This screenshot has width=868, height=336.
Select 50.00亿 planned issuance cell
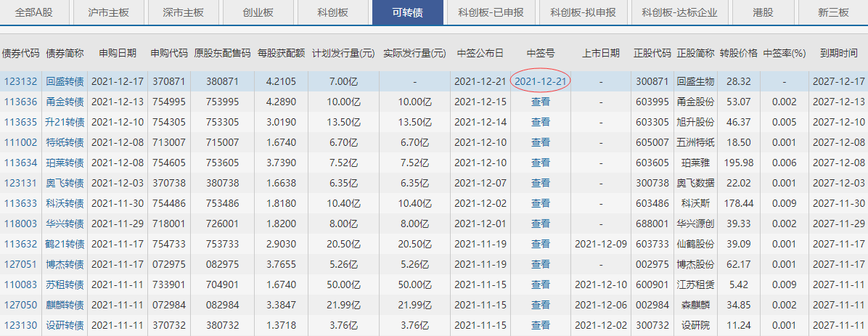343,284
